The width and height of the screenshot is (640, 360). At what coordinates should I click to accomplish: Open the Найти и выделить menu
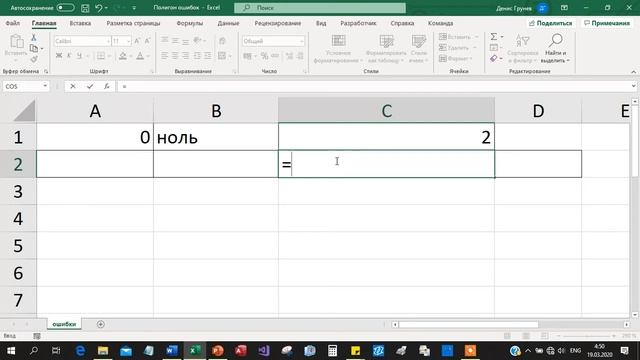555,49
